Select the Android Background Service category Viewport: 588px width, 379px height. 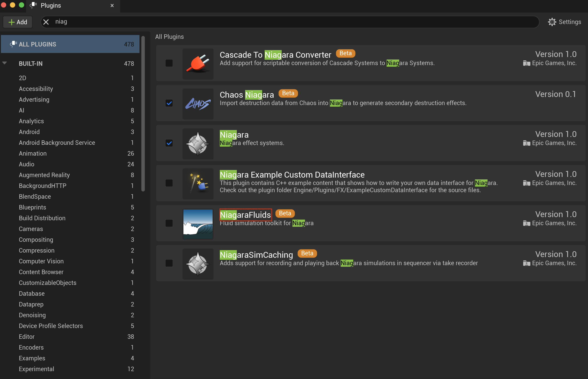click(x=70, y=143)
